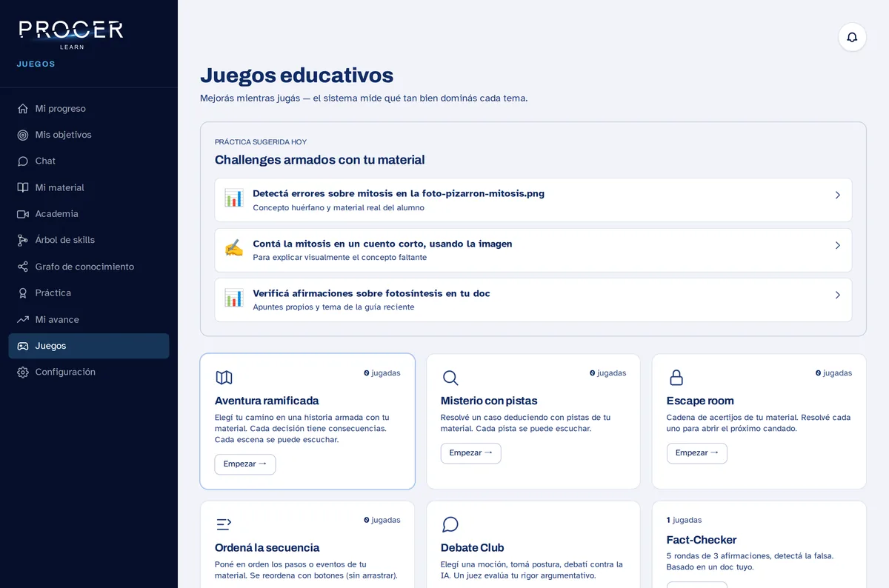This screenshot has height=588, width=889.
Task: Click the share-nodes icon beside Grafo de conocimiento
Action: point(23,267)
